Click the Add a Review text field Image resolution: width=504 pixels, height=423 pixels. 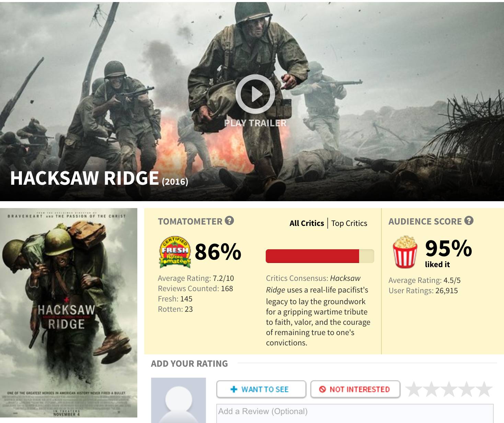355,413
